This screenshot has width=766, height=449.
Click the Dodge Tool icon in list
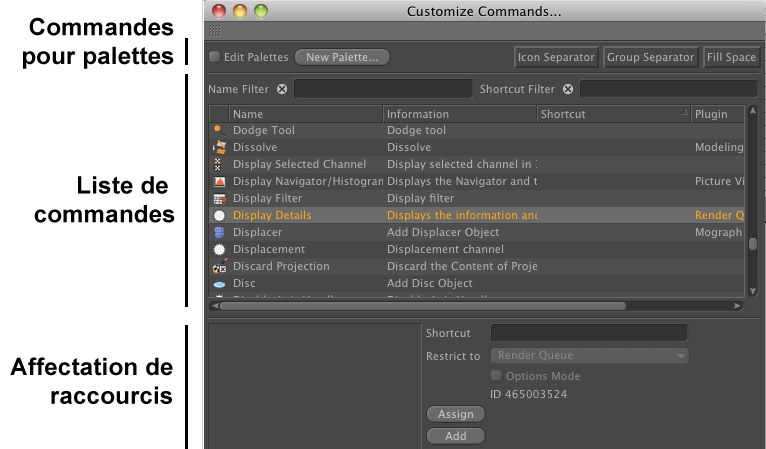[x=218, y=130]
